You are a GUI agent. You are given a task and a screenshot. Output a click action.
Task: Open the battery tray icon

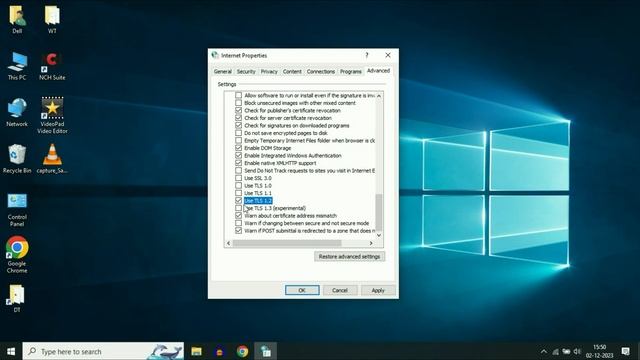pyautogui.click(x=566, y=351)
